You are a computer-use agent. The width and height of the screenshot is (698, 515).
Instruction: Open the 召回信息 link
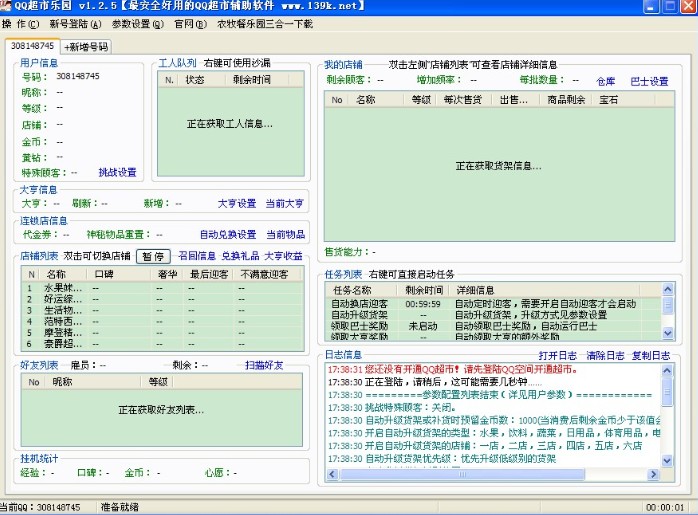coord(197,256)
